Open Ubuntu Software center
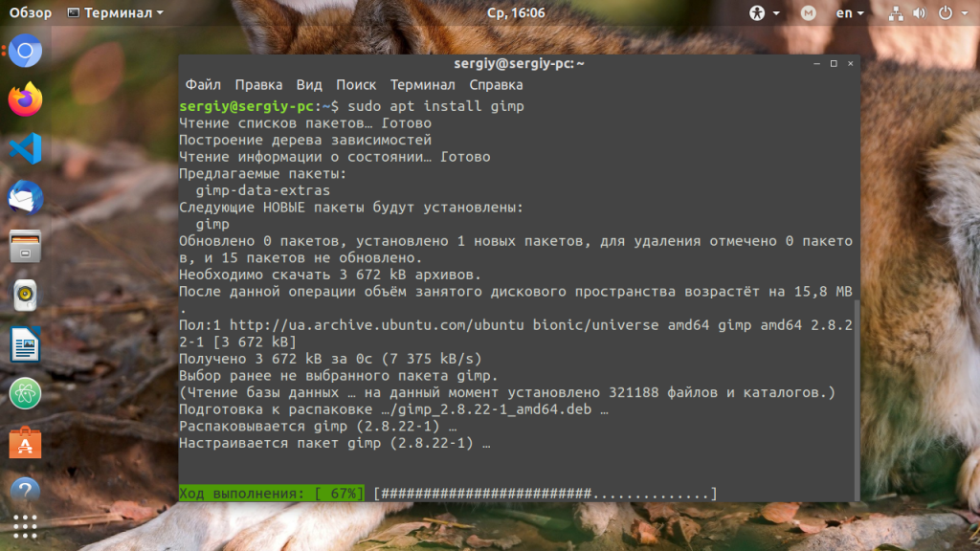This screenshot has height=551, width=980. [25, 442]
